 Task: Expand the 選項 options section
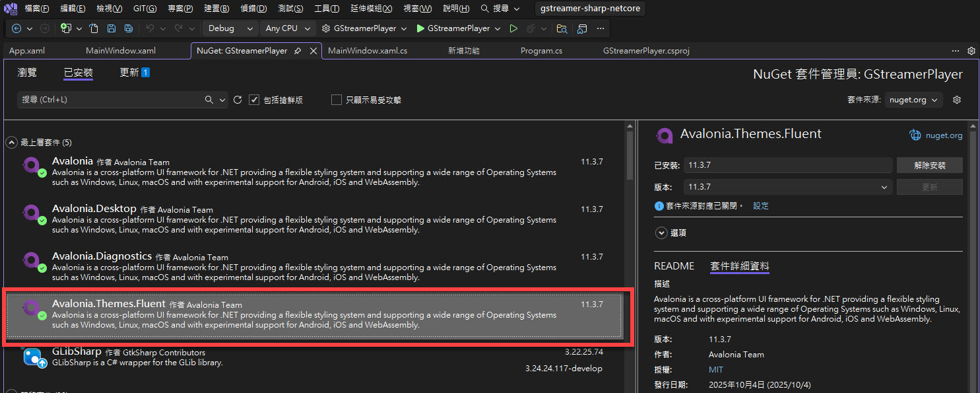click(661, 232)
